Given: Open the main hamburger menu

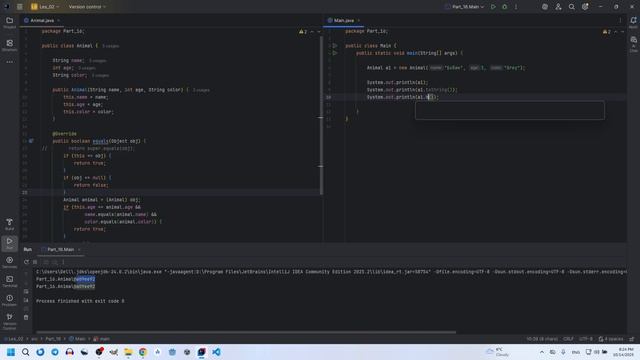Looking at the screenshot, I should 20,7.
